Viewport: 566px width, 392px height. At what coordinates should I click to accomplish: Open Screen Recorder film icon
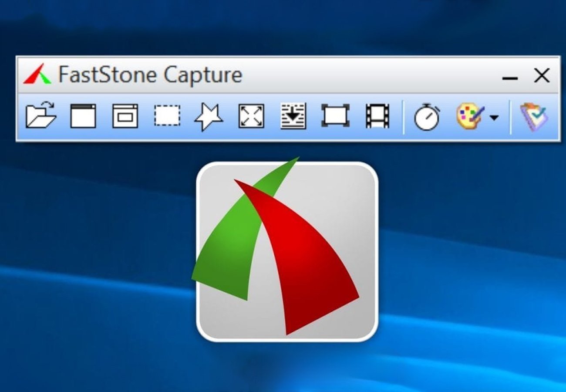[x=377, y=116]
